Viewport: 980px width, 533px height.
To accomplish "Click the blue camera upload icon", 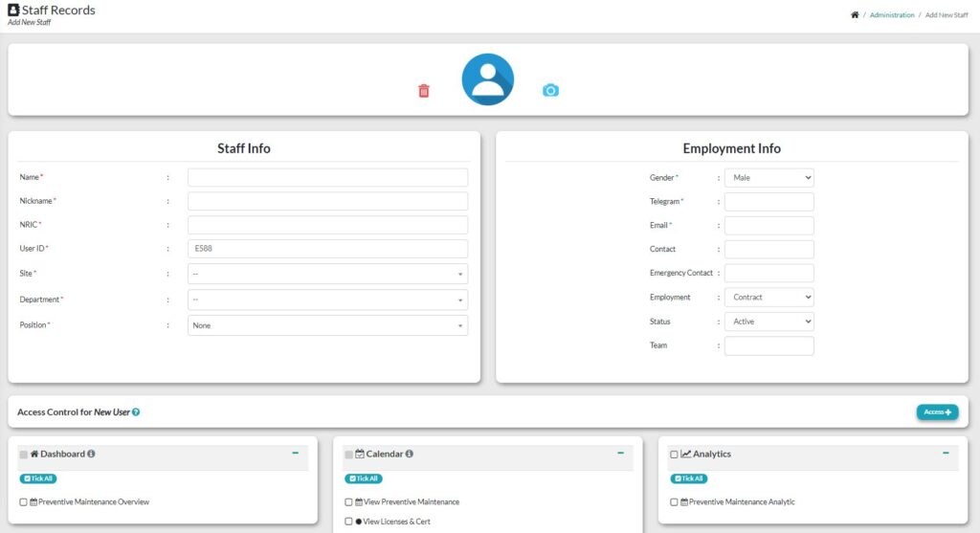I will coord(550,90).
